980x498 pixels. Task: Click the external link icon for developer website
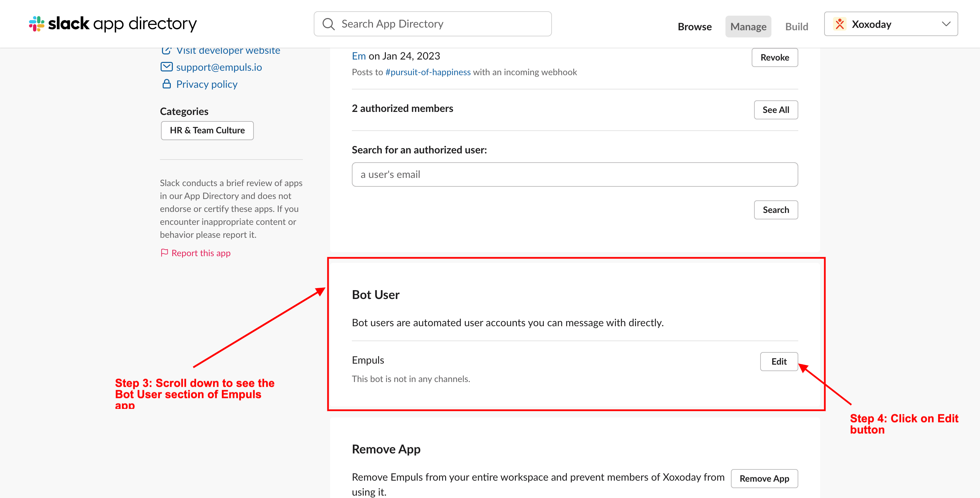coord(166,51)
